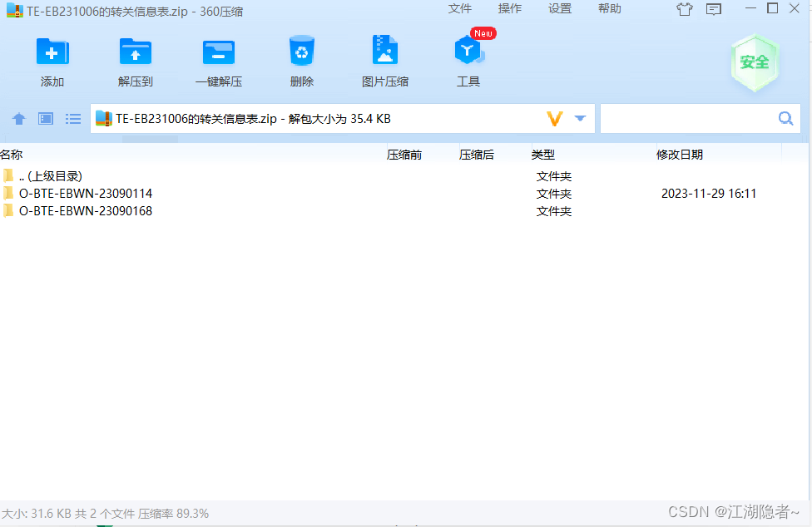
Task: Click the path text TE-EB231006的转关信息表.zip
Action: click(196, 119)
